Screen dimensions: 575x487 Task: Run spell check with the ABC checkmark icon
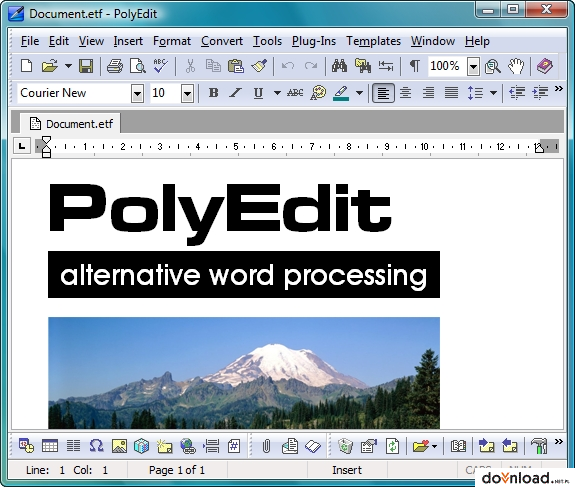tap(161, 66)
